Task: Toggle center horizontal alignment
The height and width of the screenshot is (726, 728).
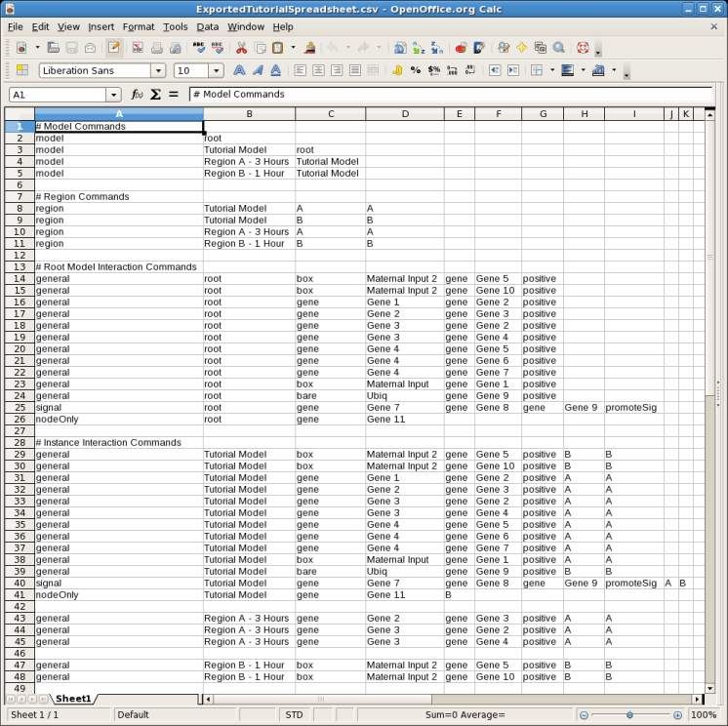Action: 318,70
